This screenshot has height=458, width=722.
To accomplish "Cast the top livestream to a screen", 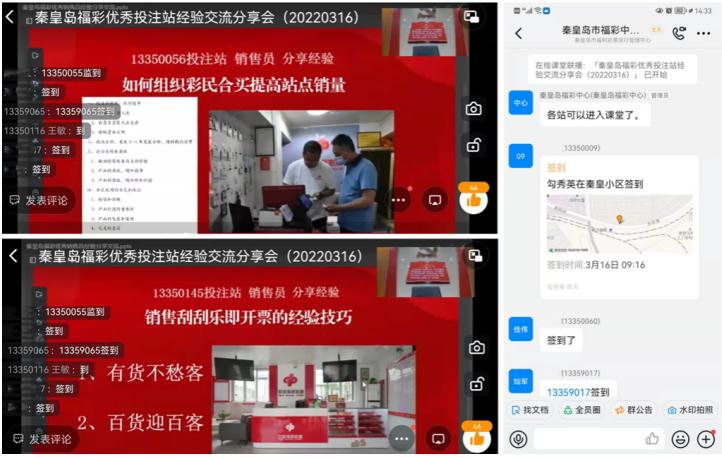I will (x=435, y=199).
